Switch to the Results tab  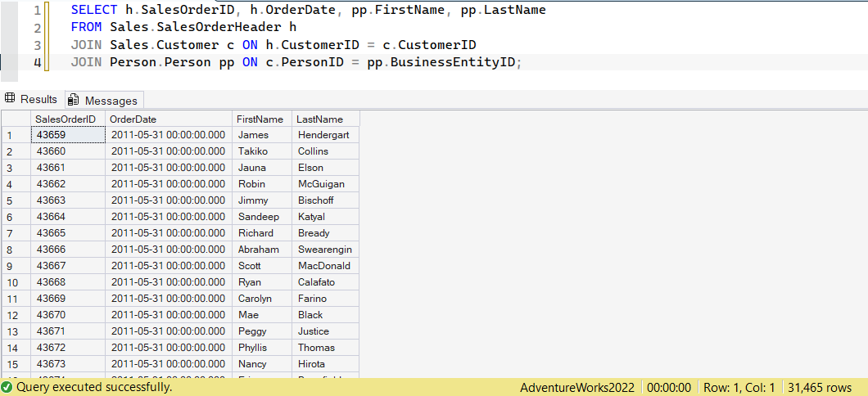pyautogui.click(x=31, y=100)
